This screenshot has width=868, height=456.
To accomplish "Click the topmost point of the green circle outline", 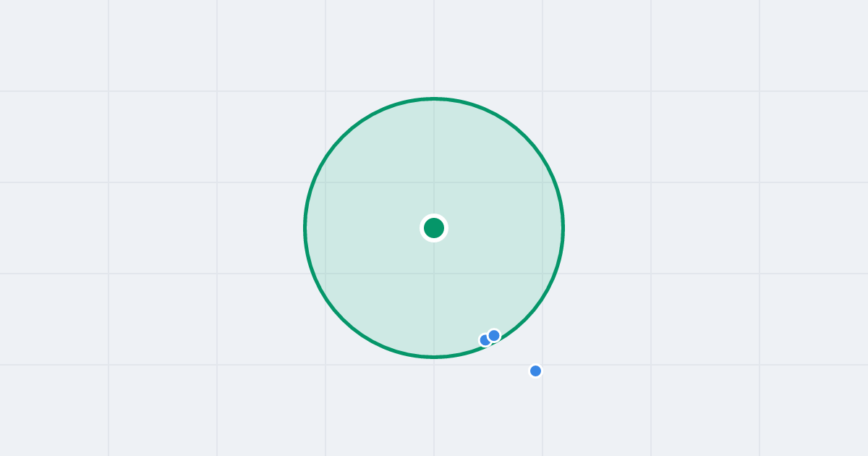I will [x=434, y=98].
